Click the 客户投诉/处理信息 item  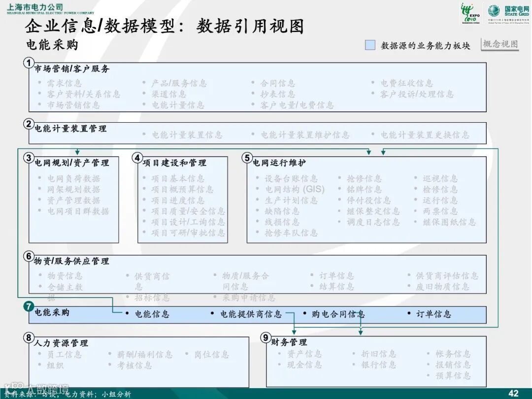click(417, 94)
